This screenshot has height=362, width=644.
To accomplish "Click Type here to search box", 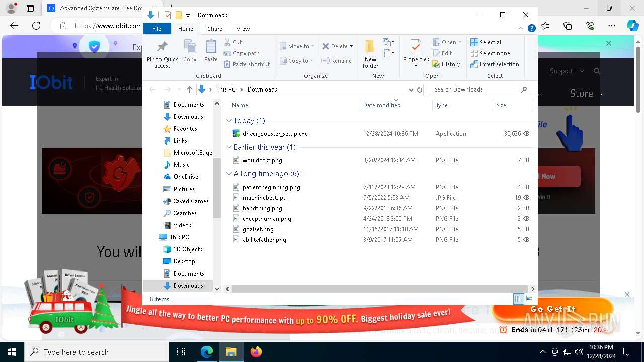I will (97, 352).
